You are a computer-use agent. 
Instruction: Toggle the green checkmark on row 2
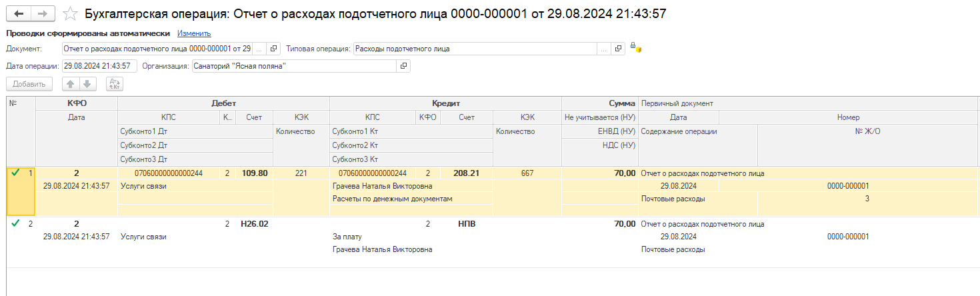(15, 224)
